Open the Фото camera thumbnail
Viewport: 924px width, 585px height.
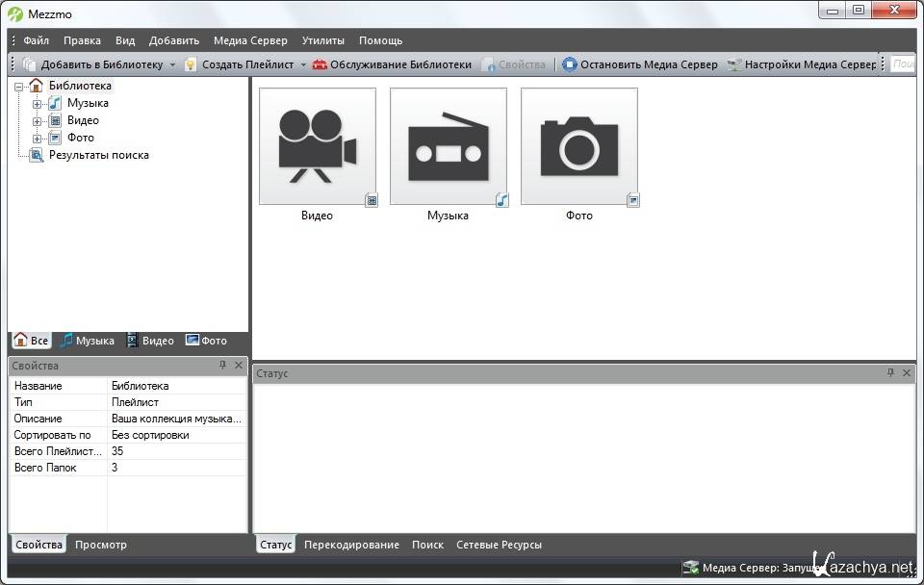pos(578,146)
